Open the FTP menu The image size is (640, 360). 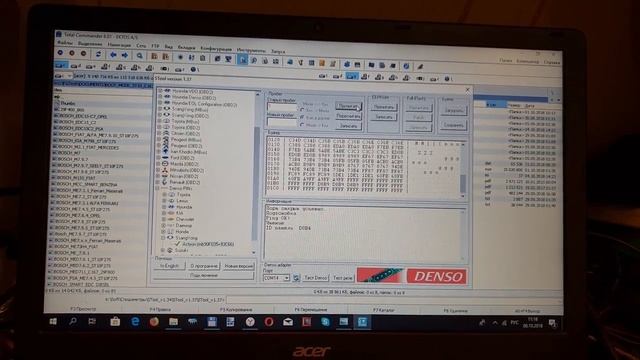point(155,46)
